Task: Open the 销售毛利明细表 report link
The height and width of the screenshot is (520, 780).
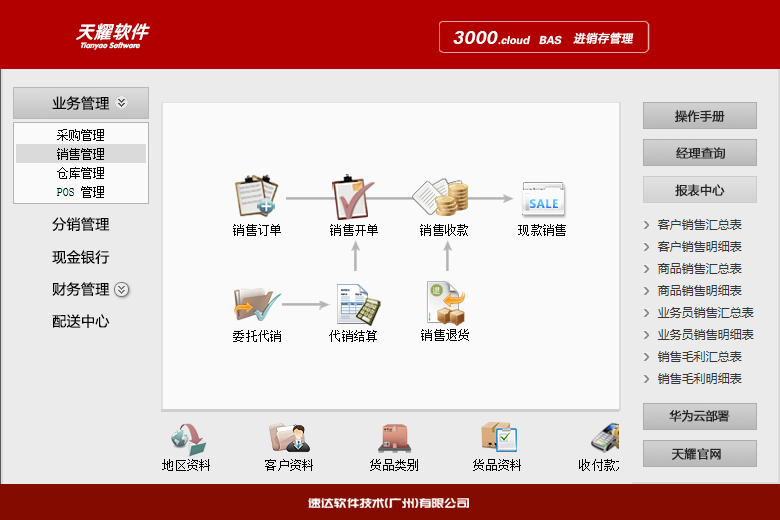Action: point(699,379)
